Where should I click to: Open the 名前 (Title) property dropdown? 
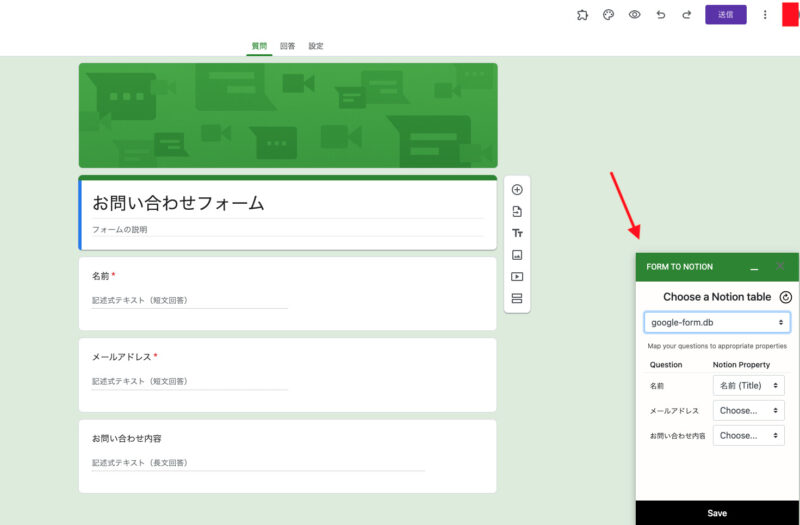click(x=748, y=386)
